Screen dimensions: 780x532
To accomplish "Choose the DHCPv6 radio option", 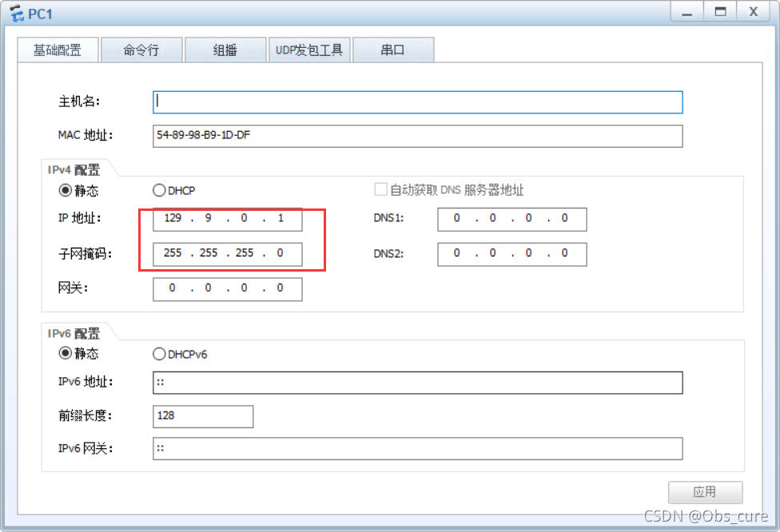I will 159,354.
